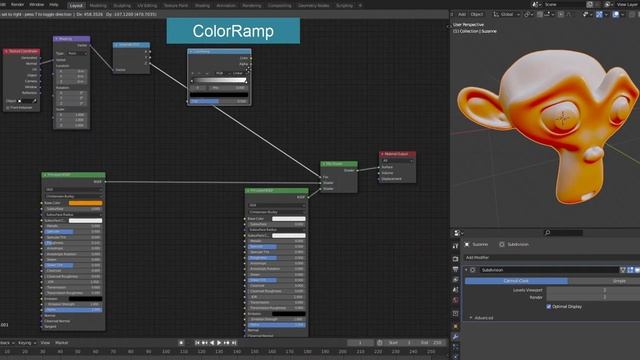Toggle the Optimal Display checkbox
Image resolution: width=640 pixels, height=360 pixels.
[x=549, y=306]
